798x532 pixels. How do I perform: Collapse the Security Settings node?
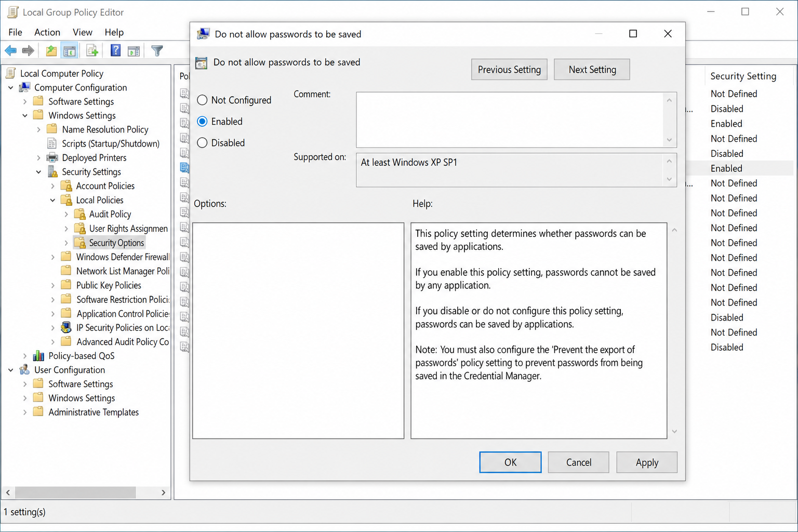(39, 172)
